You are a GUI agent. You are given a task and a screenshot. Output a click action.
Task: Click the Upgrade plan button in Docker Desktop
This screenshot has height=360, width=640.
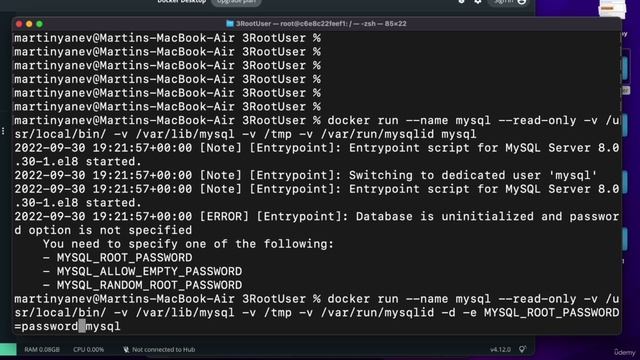pos(236,2)
